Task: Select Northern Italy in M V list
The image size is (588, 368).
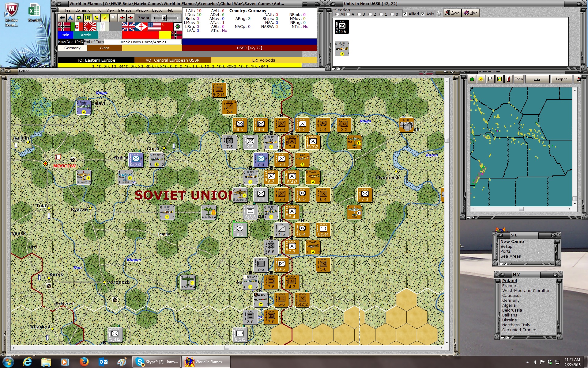Action: (x=516, y=325)
